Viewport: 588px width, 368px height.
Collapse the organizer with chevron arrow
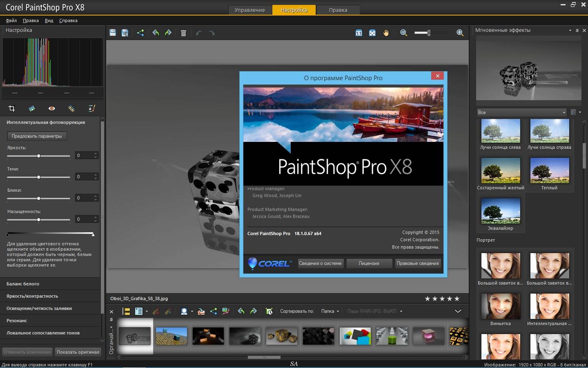[x=458, y=311]
